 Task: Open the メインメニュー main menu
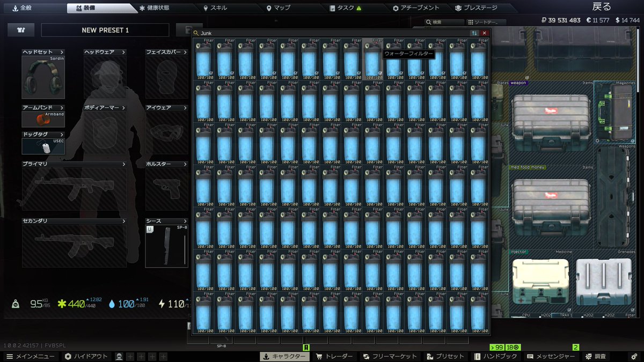click(x=31, y=356)
